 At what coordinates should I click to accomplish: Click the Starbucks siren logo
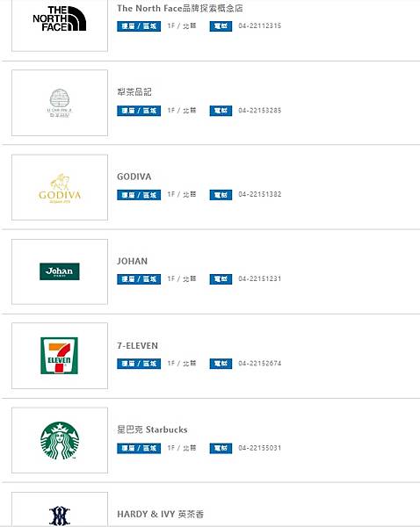(60, 441)
